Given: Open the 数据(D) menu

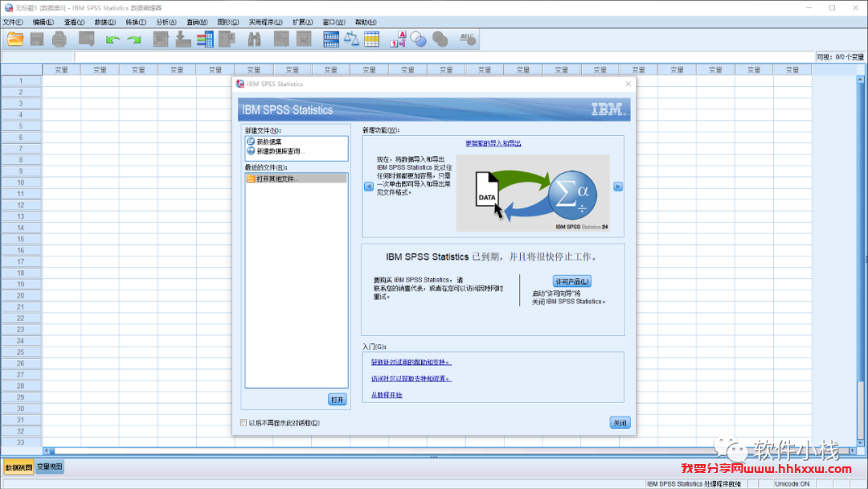Looking at the screenshot, I should pyautogui.click(x=105, y=23).
